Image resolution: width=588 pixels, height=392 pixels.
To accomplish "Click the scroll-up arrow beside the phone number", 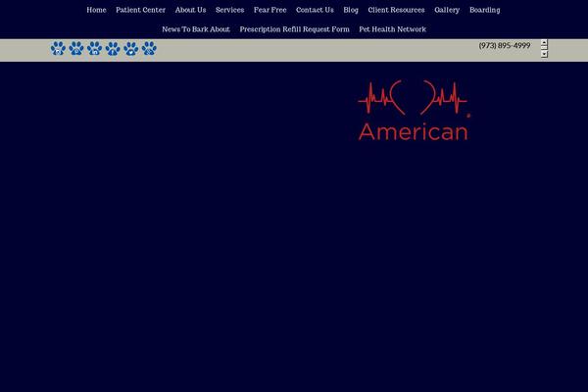I will pyautogui.click(x=544, y=42).
